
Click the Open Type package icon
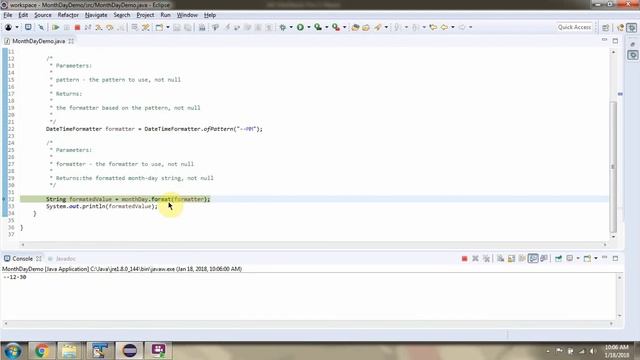click(355, 27)
